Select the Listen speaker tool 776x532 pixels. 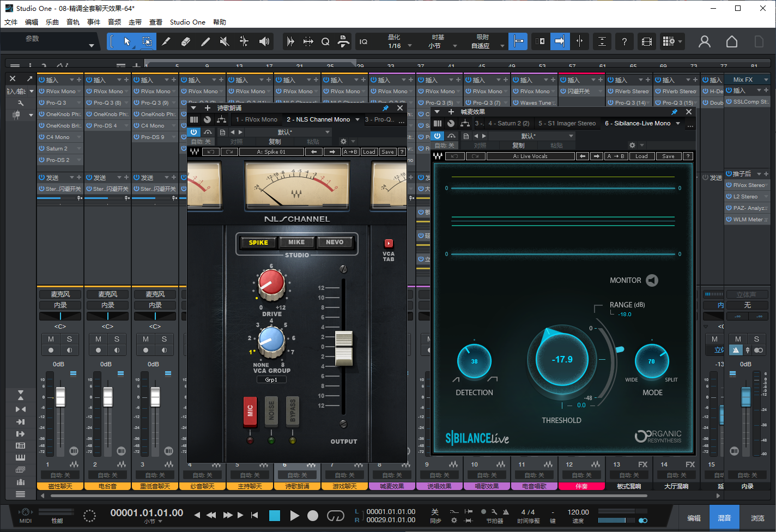point(264,41)
